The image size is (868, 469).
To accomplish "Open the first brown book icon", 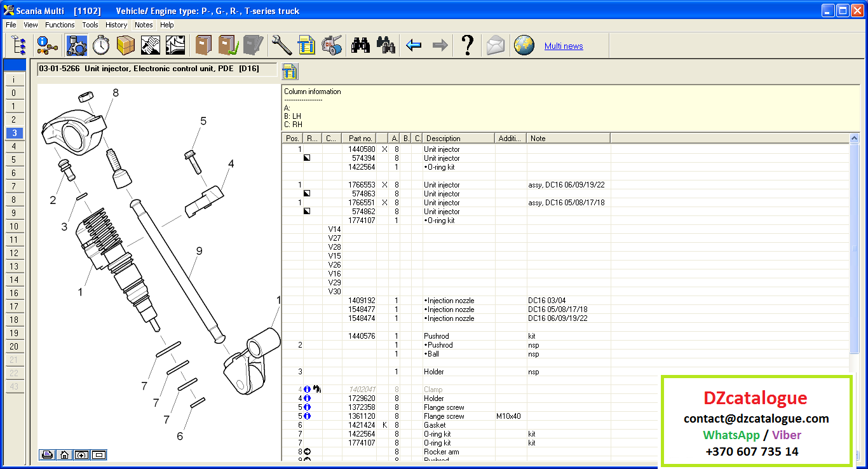I will click(x=204, y=46).
